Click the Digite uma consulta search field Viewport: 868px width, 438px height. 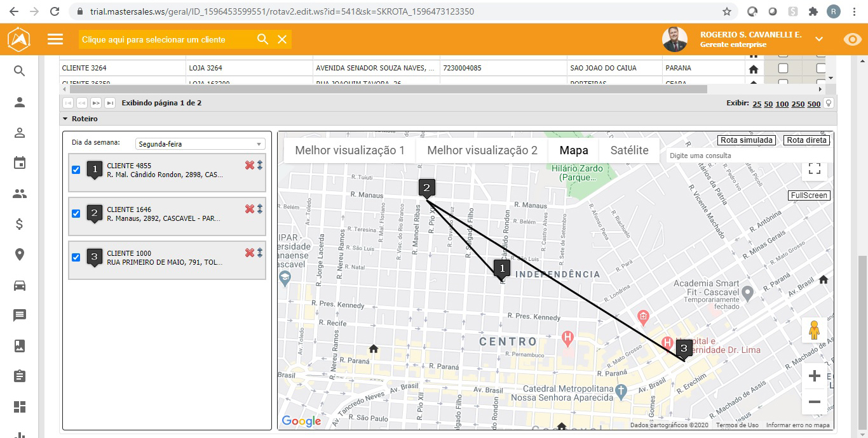click(x=731, y=156)
